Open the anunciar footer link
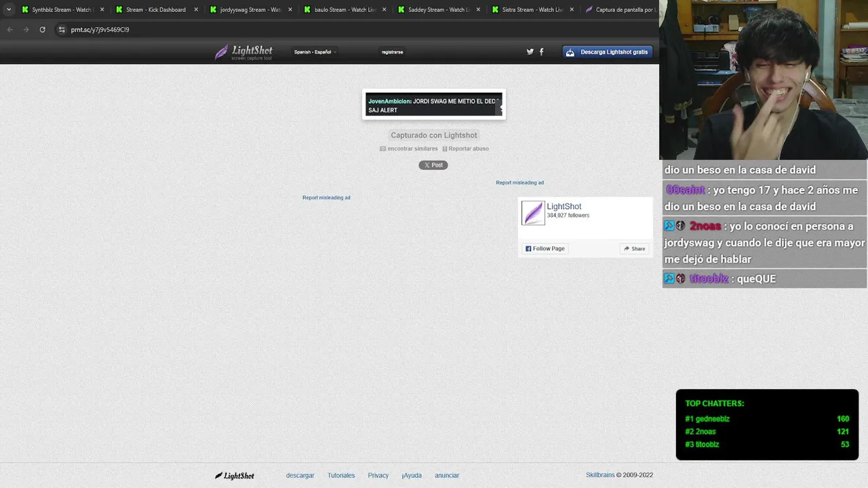This screenshot has height=488, width=868. [447, 475]
